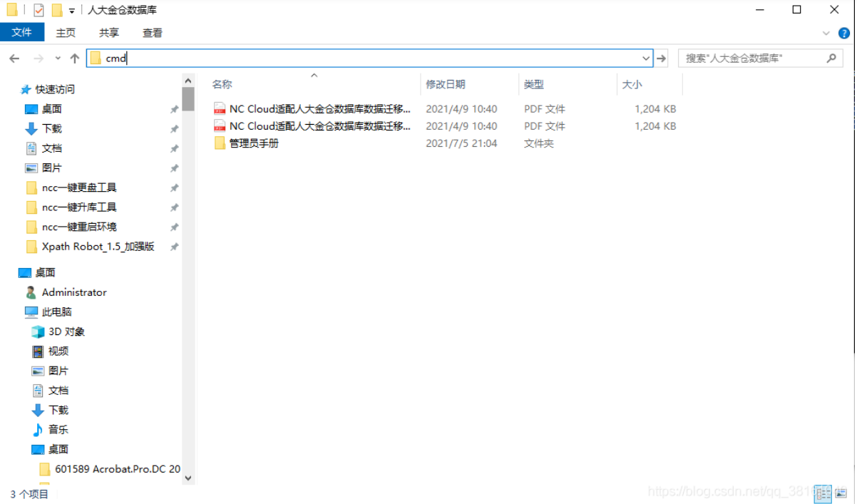The height and width of the screenshot is (504, 857).
Task: Click the date 2021/7/5 21:04
Action: pyautogui.click(x=461, y=143)
